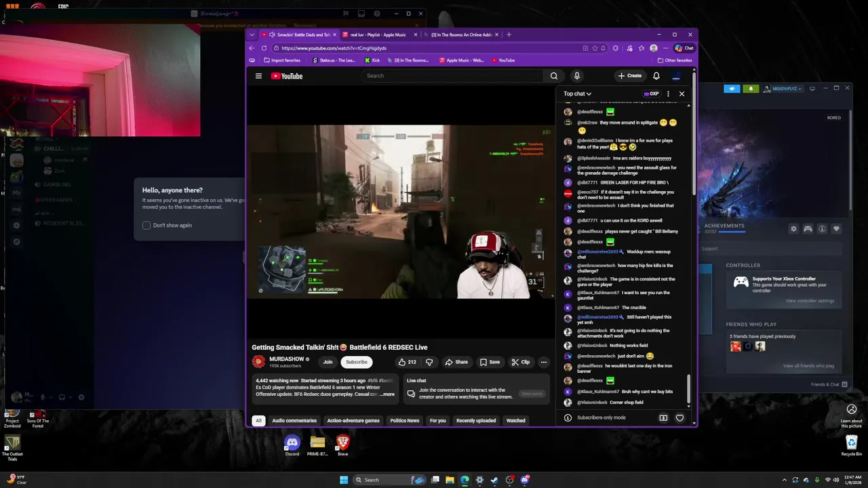Expand video description with ...more
Image resolution: width=868 pixels, height=488 pixels.
click(x=388, y=394)
